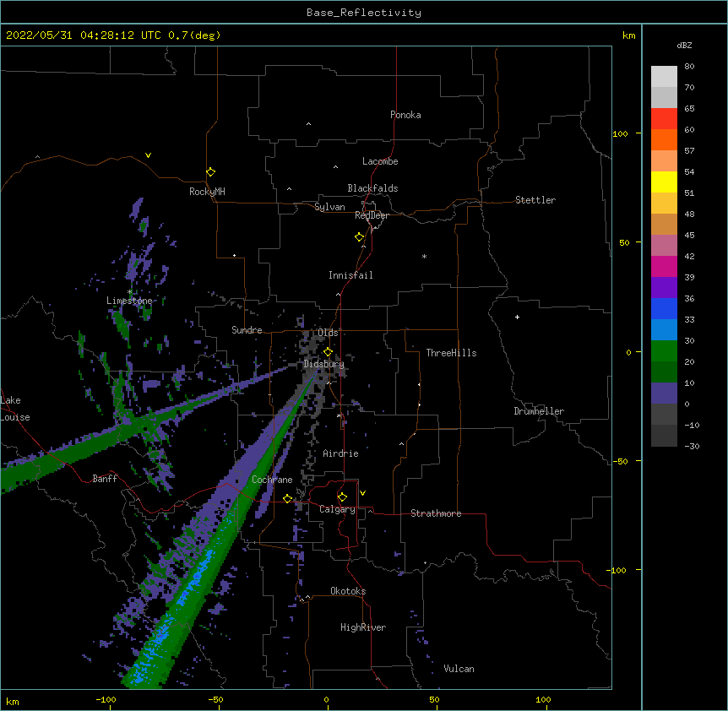Click the -100 tick label on the bottom axis
This screenshot has width=728, height=711.
pos(106,699)
